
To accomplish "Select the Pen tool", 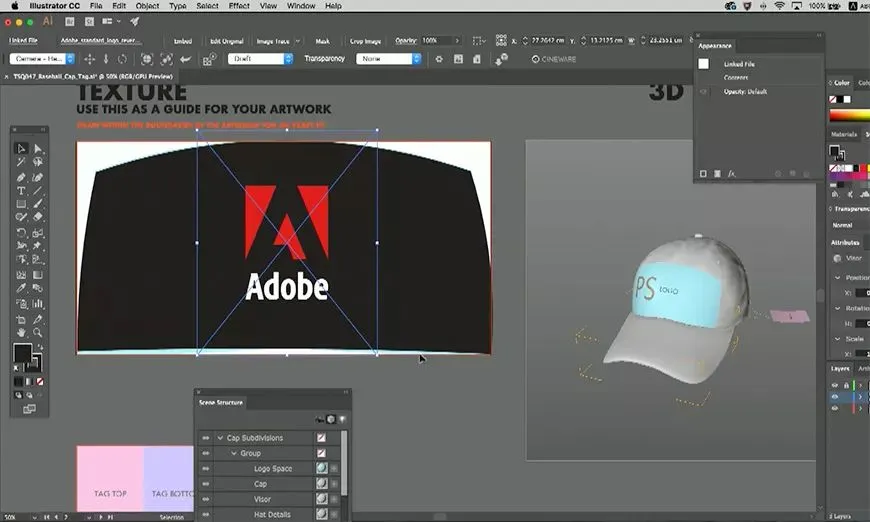I will [x=21, y=178].
